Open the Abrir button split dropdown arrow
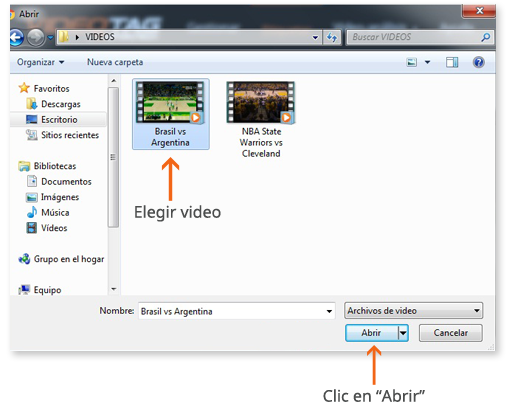 [403, 333]
